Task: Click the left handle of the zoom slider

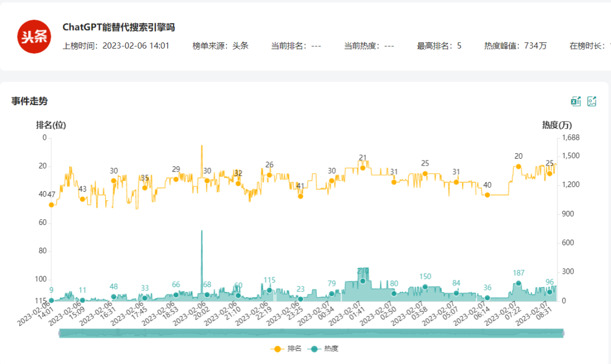Action: (x=59, y=333)
